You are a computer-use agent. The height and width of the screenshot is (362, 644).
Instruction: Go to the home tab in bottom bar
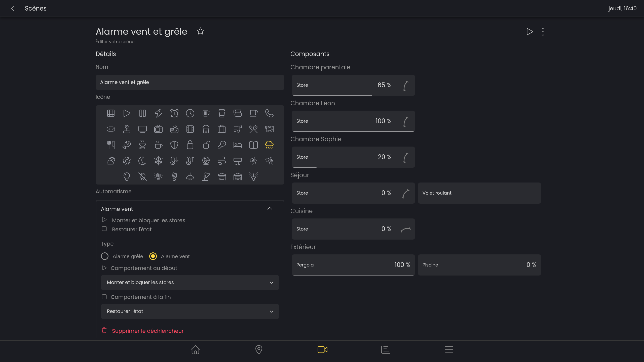pos(195,350)
